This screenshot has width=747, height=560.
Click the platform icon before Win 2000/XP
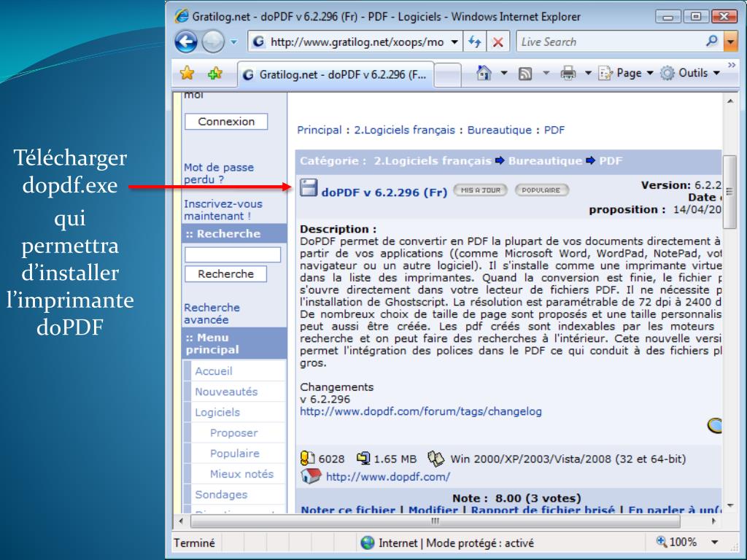(436, 459)
